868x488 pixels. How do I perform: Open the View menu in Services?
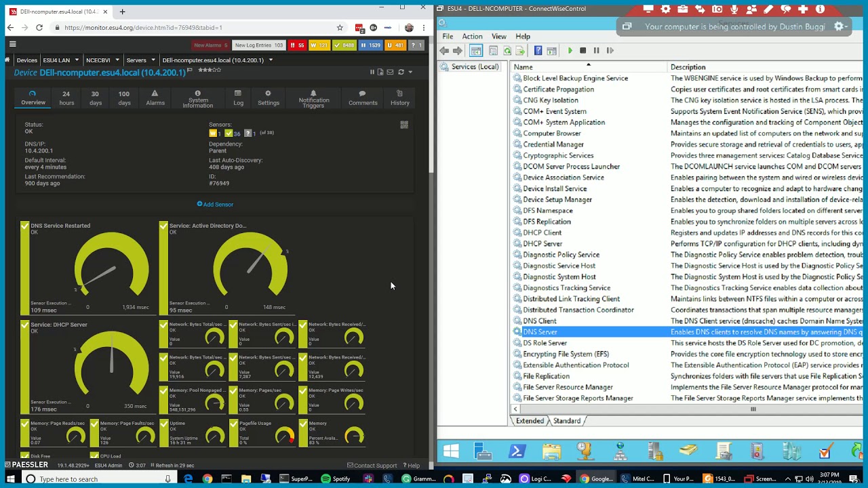pyautogui.click(x=499, y=37)
